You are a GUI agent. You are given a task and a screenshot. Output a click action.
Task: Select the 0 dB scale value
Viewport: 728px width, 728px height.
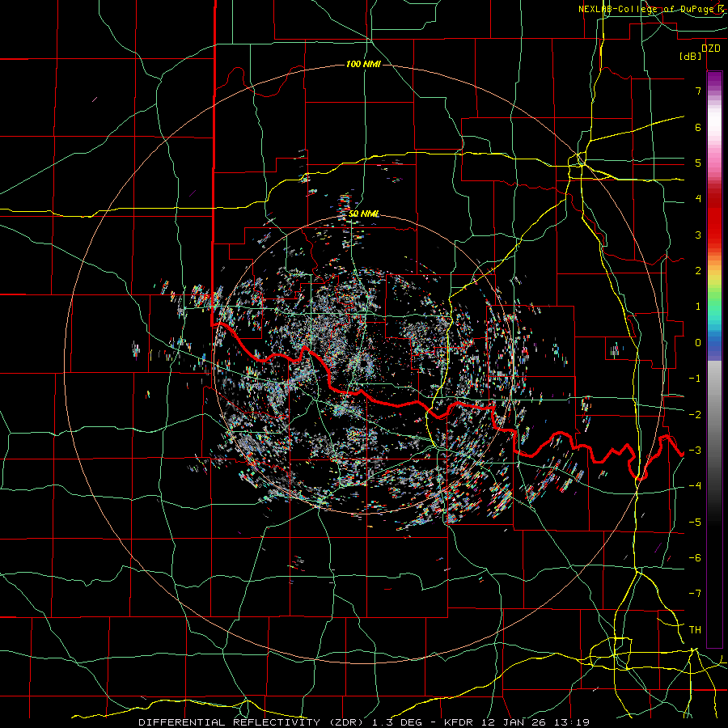tap(698, 342)
